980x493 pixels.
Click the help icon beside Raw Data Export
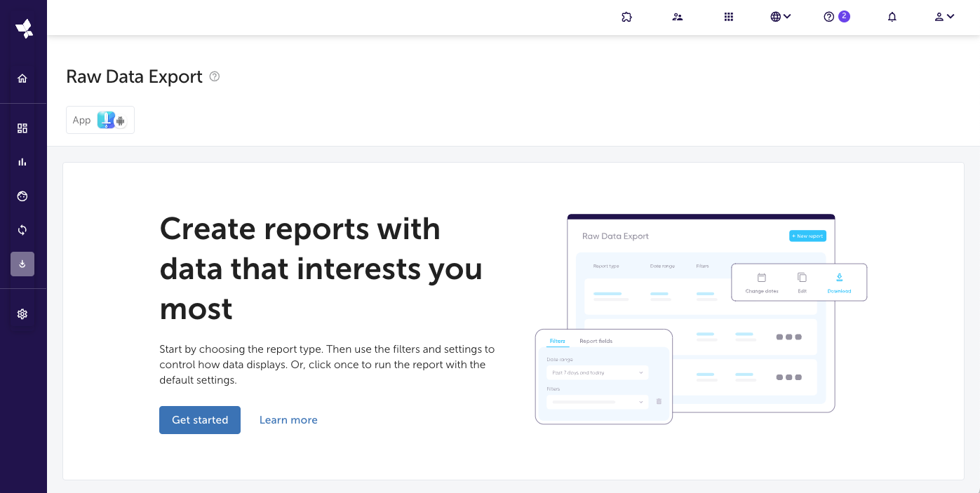tap(215, 76)
